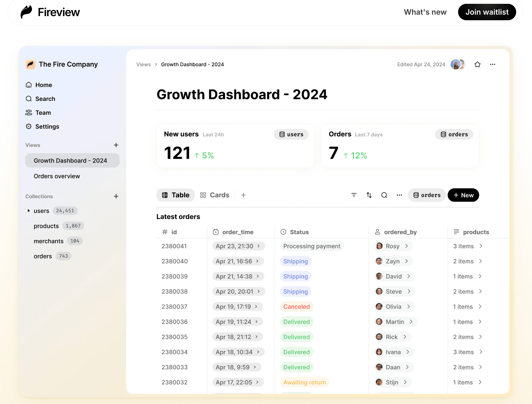Add a new view in sidebar
Viewport: 532px width, 404px height.
tap(116, 145)
